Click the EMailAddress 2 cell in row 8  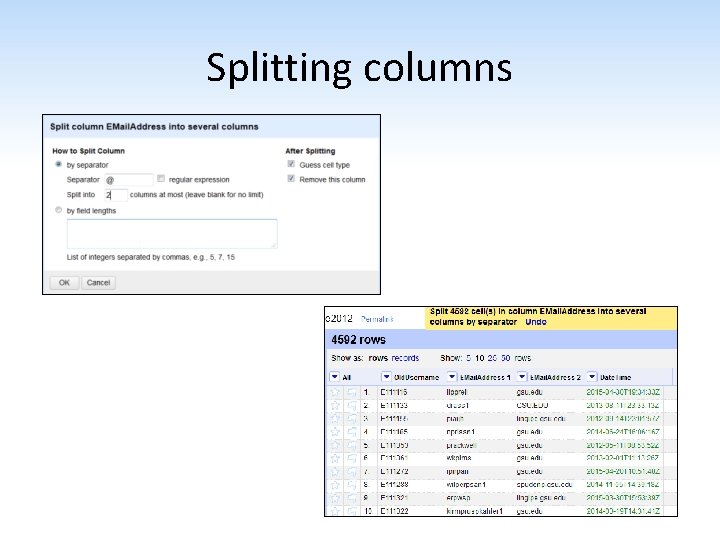544,484
